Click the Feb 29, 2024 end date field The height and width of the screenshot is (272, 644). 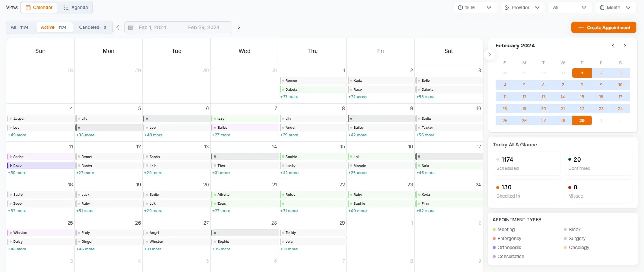(x=204, y=27)
